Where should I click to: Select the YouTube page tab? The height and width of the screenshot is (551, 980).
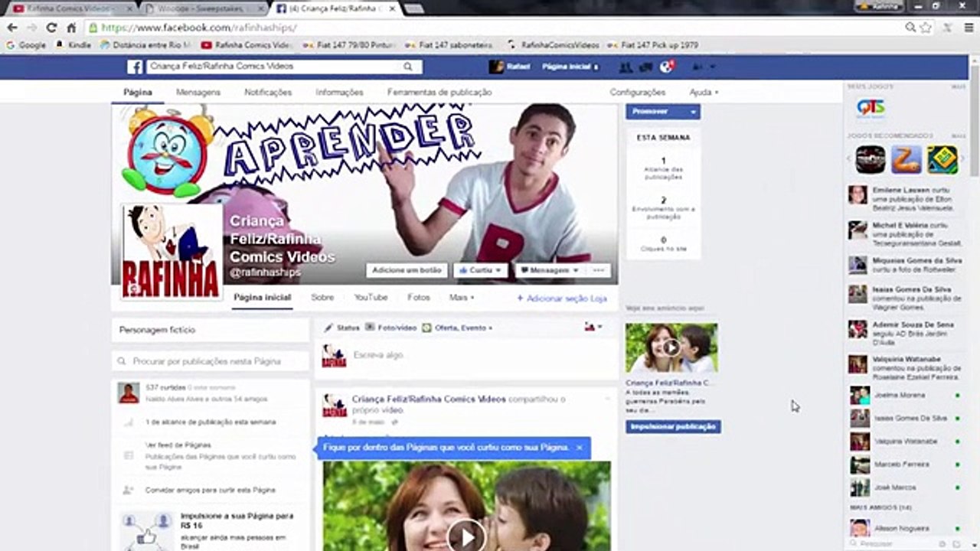click(371, 297)
